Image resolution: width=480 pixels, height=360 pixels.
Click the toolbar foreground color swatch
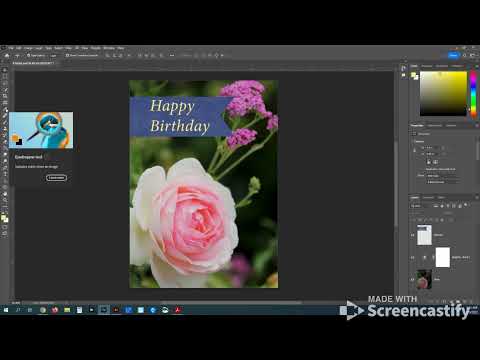click(x=3, y=218)
